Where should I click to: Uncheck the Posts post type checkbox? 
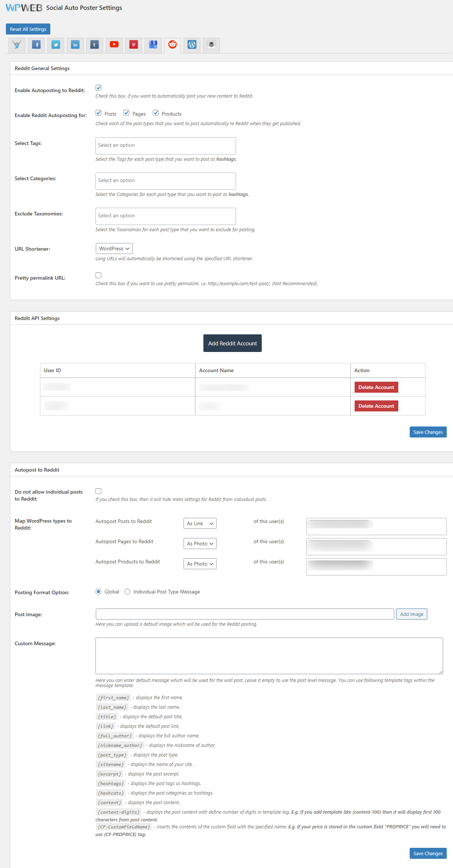point(98,113)
